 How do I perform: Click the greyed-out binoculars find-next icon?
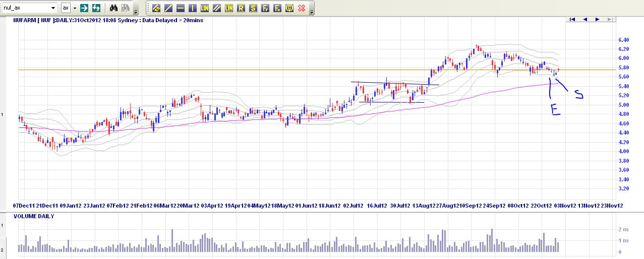(x=125, y=8)
